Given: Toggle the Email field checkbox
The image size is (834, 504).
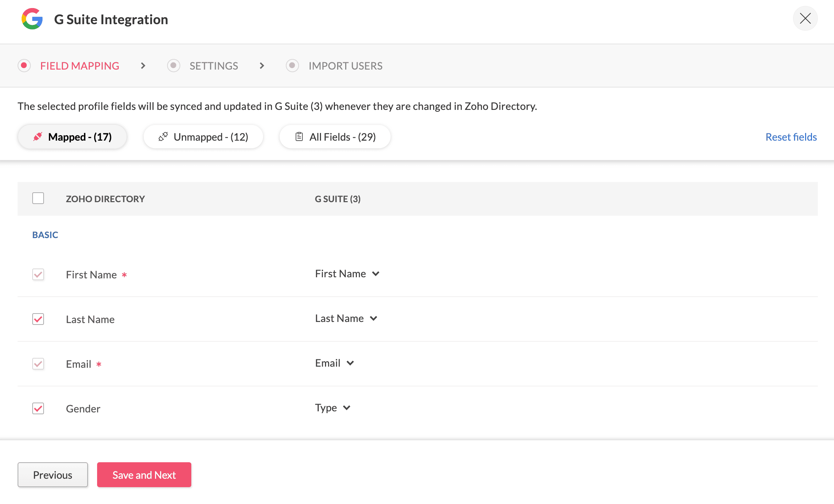Looking at the screenshot, I should 38,364.
